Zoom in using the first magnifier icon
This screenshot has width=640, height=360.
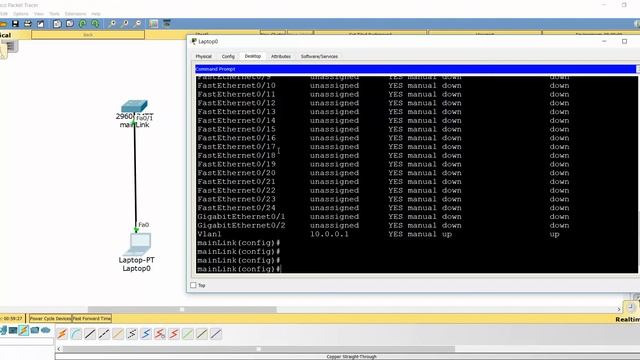pos(112,24)
